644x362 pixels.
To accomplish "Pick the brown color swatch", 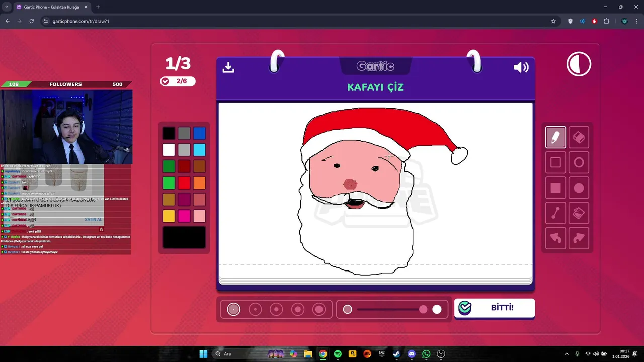I will pos(199,166).
